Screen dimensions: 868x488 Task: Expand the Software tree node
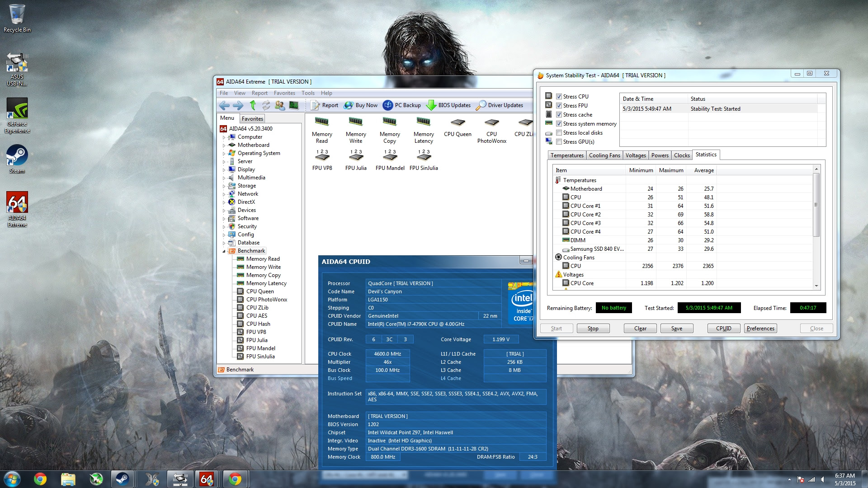click(x=224, y=218)
